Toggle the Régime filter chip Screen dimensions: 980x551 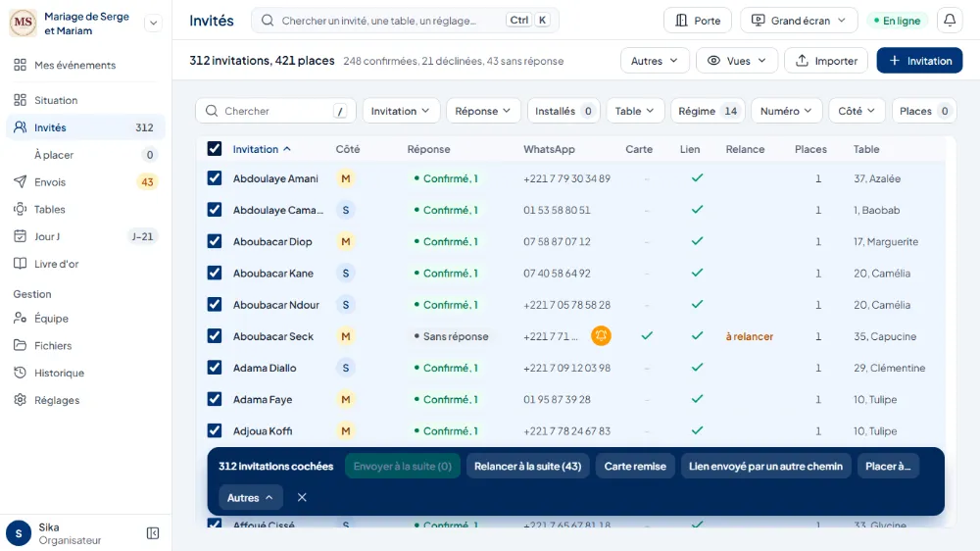pyautogui.click(x=708, y=111)
